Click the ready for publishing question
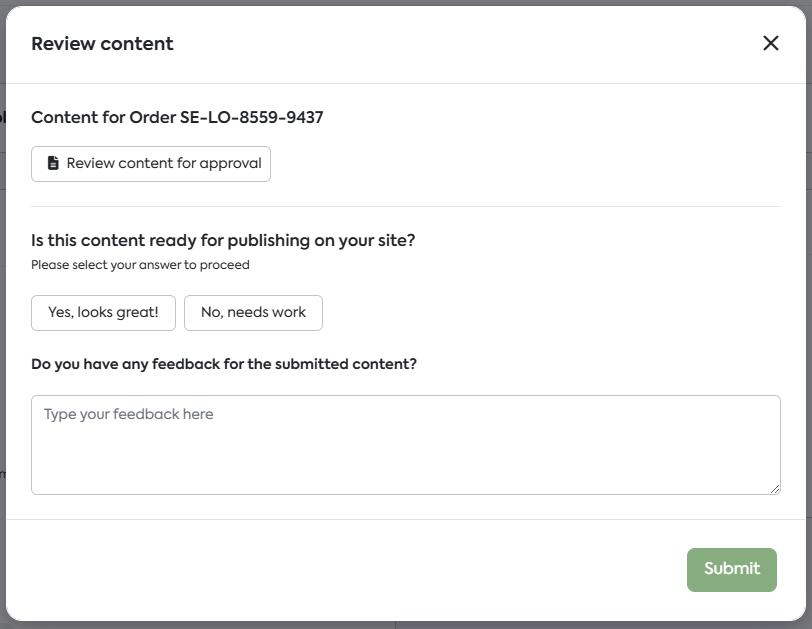This screenshot has height=629, width=812. click(223, 240)
